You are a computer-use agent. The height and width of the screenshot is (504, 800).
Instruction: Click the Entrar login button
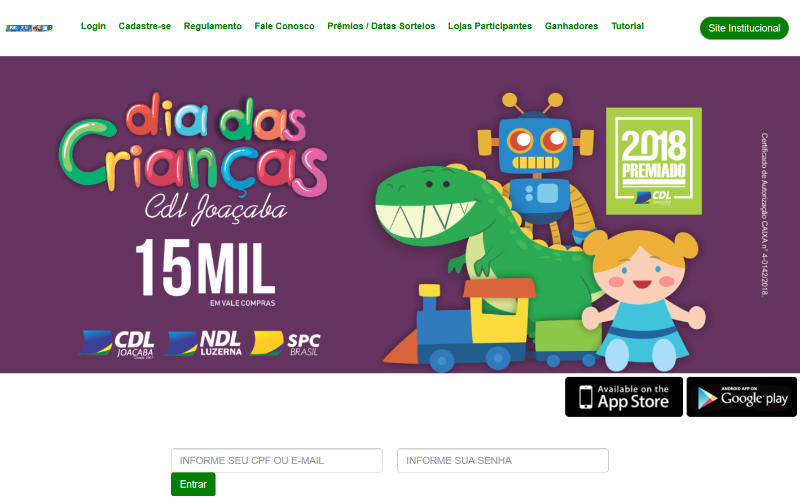coord(193,484)
